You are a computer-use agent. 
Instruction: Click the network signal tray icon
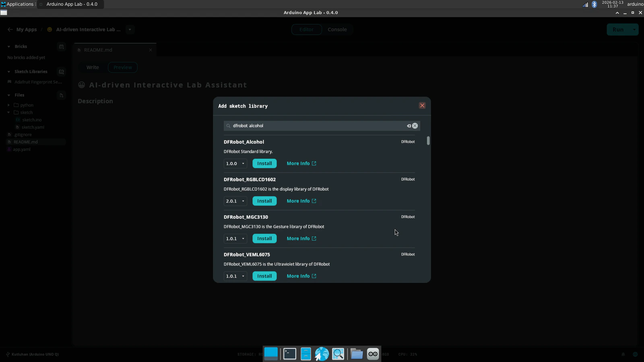coord(585,4)
